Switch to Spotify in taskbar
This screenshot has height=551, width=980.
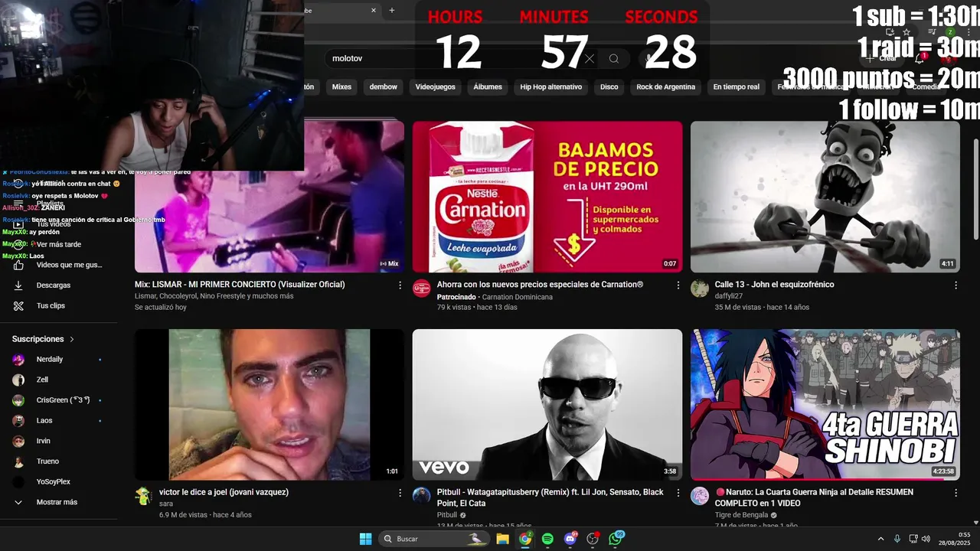click(x=547, y=539)
